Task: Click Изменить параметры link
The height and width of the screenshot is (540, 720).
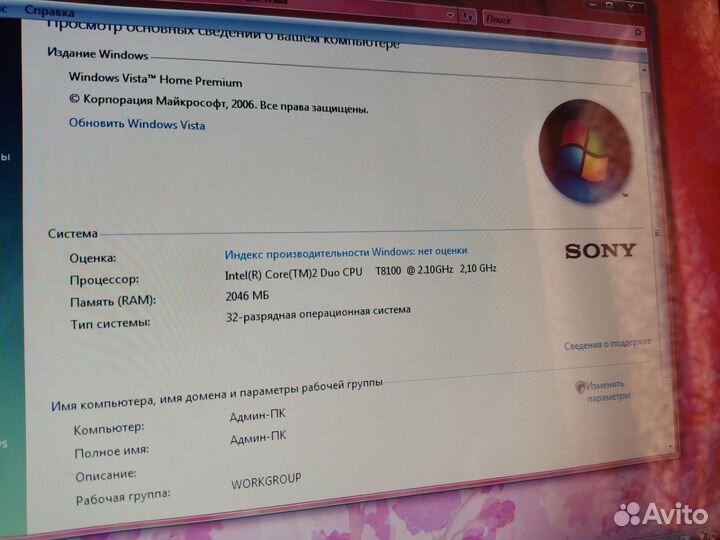Action: coord(608,391)
